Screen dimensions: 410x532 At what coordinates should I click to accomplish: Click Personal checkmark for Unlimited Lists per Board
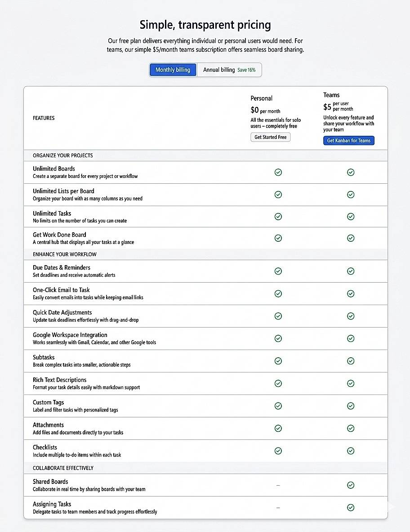[x=278, y=195]
